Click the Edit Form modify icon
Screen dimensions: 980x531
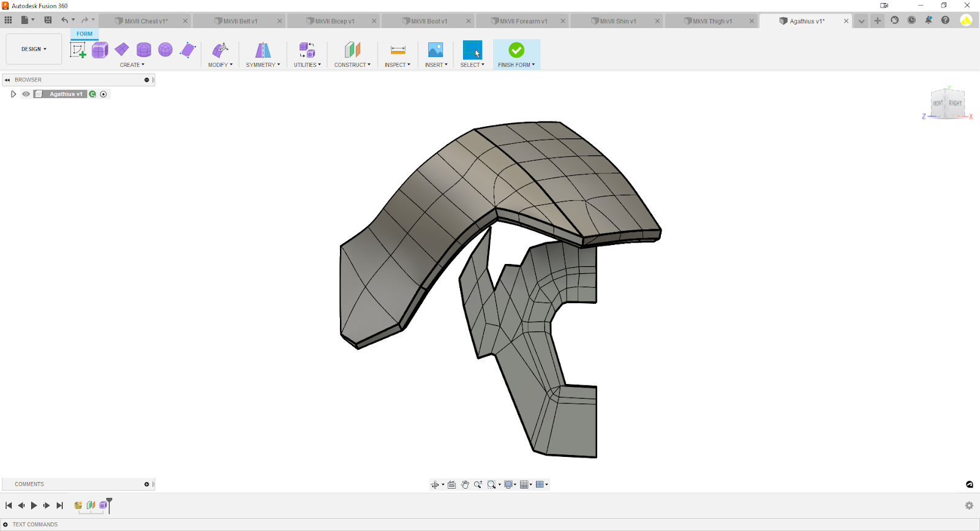221,50
